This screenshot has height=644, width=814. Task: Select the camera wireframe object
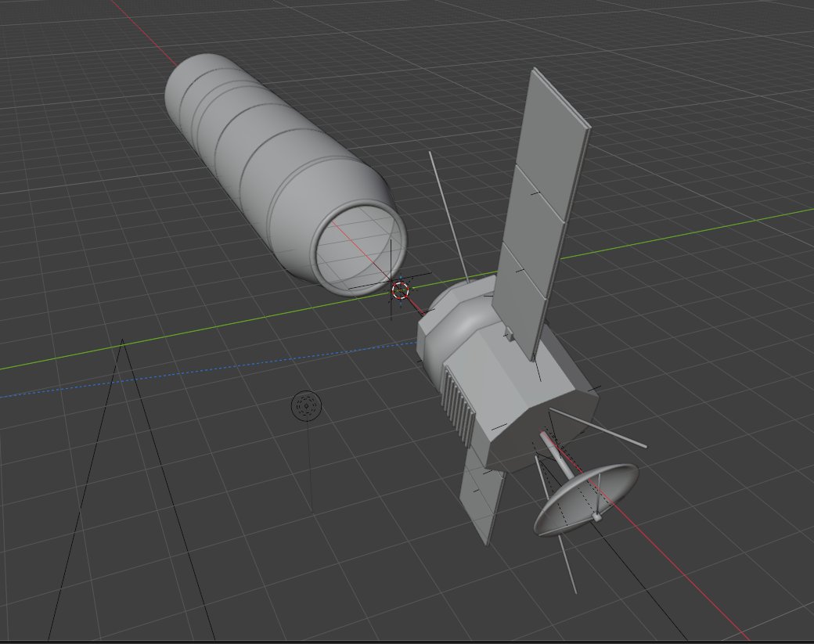131,489
